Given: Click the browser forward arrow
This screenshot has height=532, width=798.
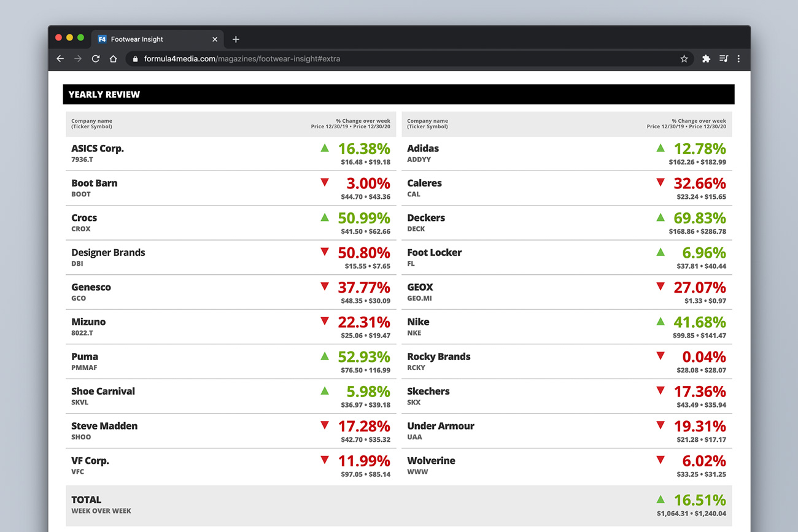Looking at the screenshot, I should pos(78,59).
